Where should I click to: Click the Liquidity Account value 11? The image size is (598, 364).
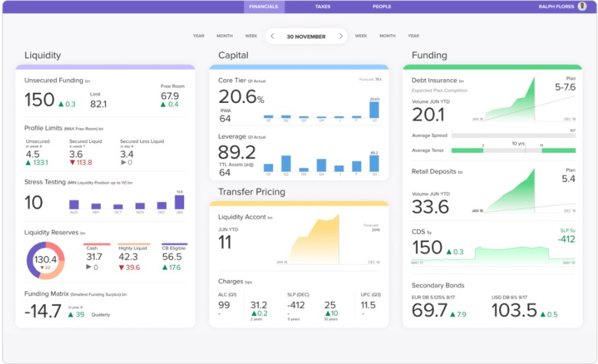click(x=225, y=243)
